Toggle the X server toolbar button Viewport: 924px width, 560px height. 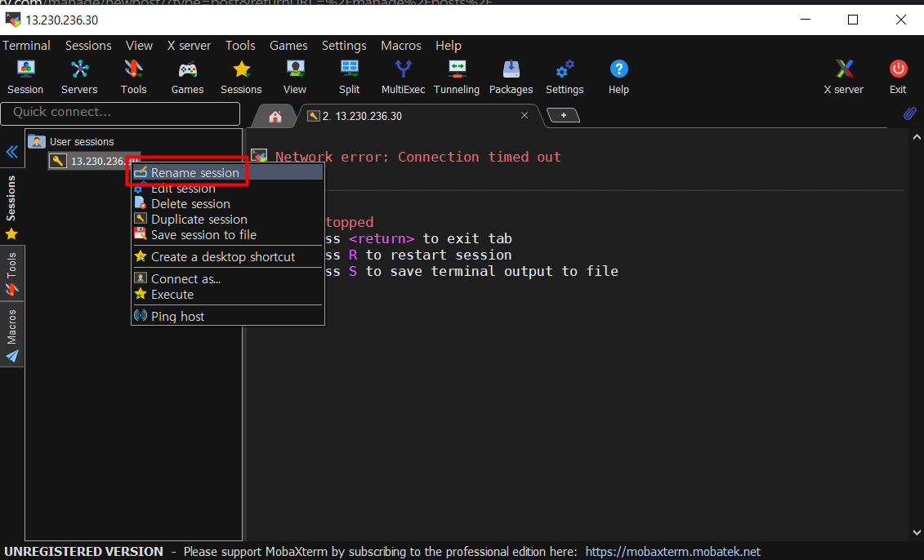(844, 78)
